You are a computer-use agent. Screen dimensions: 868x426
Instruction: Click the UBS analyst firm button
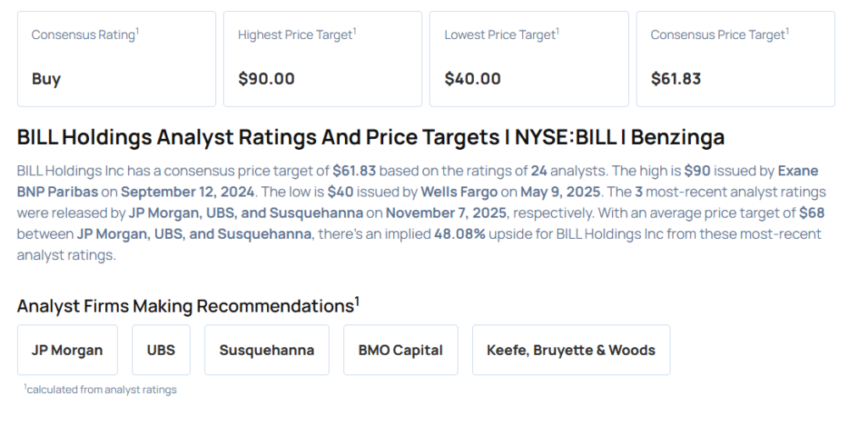click(x=161, y=350)
